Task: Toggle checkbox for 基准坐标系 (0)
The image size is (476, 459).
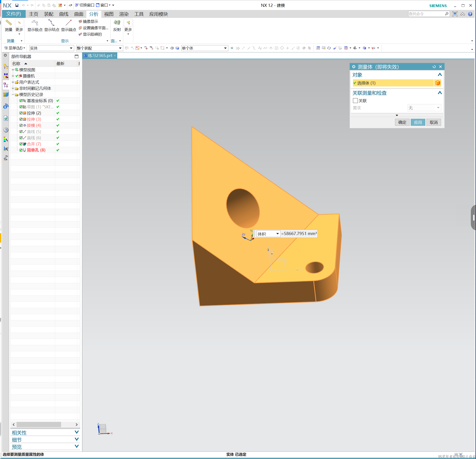Action: (21, 101)
